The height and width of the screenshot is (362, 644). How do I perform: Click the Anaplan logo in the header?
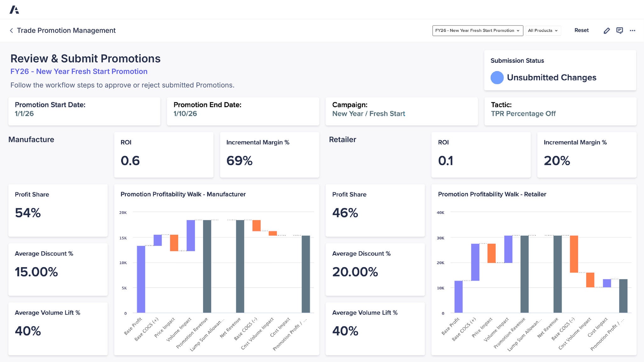(15, 9)
